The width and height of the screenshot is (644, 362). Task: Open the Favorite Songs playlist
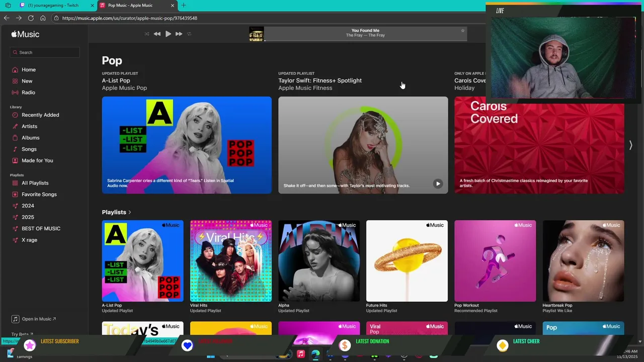pos(39,195)
